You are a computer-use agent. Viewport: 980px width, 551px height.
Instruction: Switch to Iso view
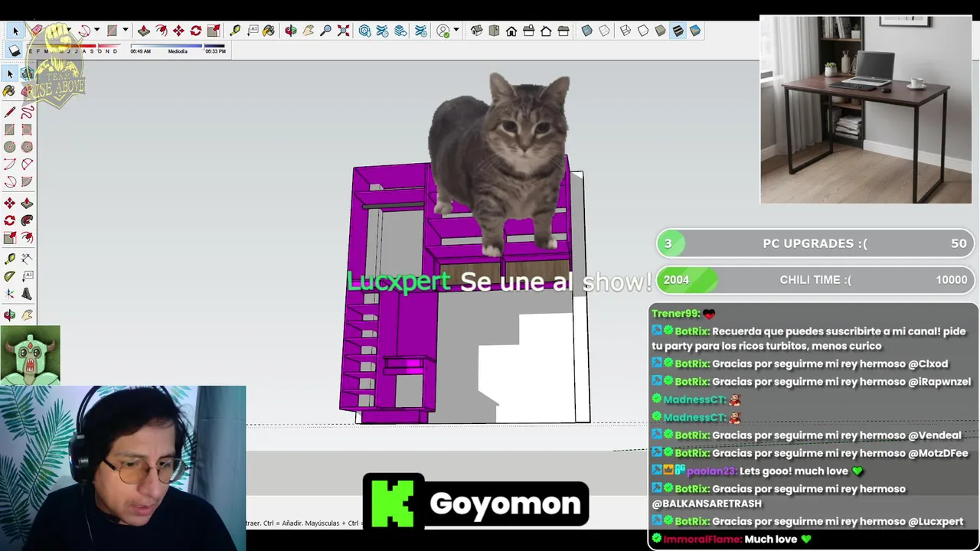pyautogui.click(x=476, y=31)
